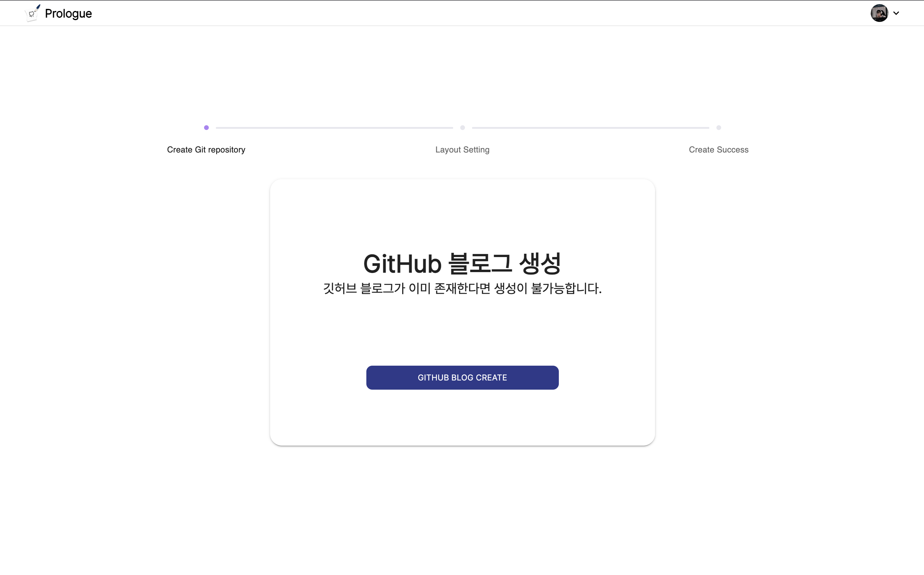Screen dimensions: 924x575
Task: Select the Layout Setting step label
Action: click(x=462, y=150)
